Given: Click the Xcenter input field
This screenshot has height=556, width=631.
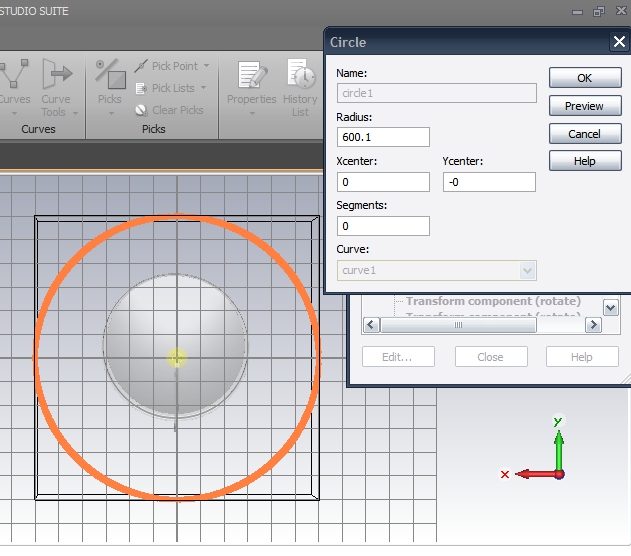Looking at the screenshot, I should tap(383, 182).
